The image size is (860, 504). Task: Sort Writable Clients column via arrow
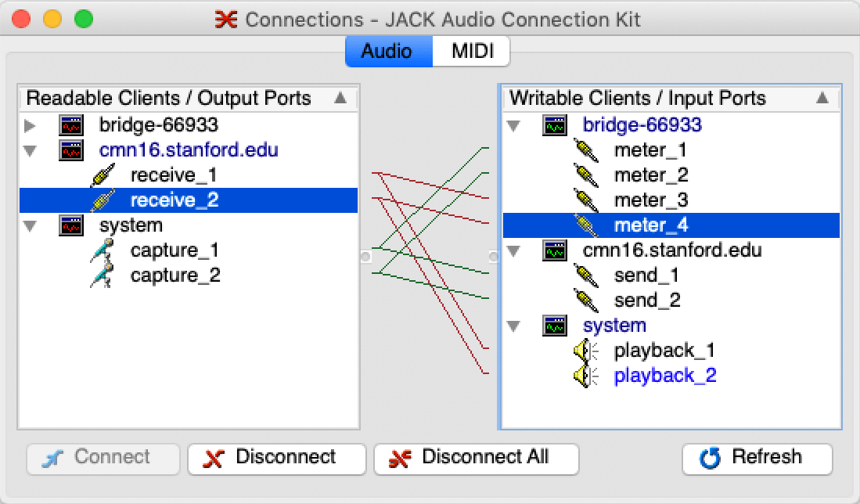tap(822, 98)
